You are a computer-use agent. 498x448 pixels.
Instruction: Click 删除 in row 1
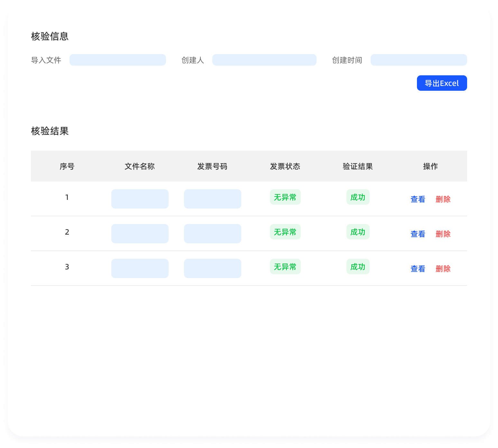click(443, 199)
